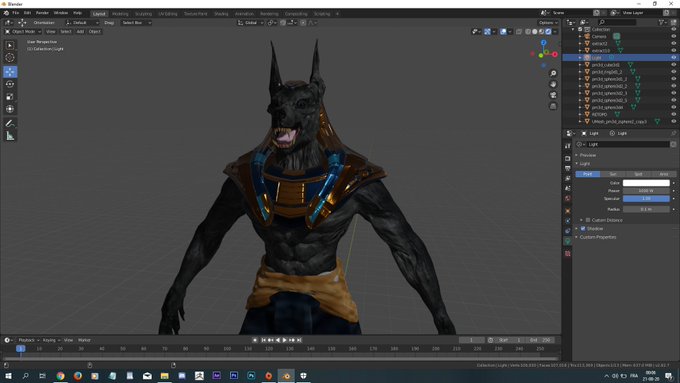Enable the Custom Distance checkbox
Viewport: 680px width, 383px height.
click(588, 220)
